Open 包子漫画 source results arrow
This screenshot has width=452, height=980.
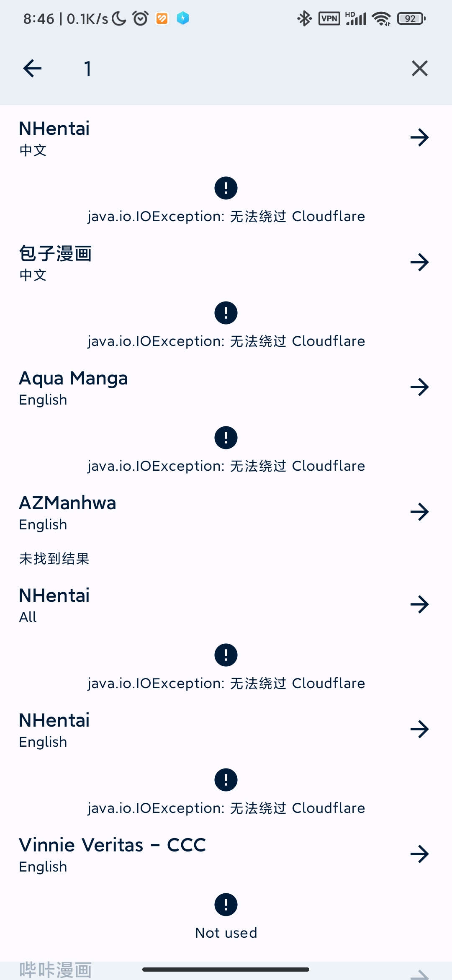(x=419, y=262)
